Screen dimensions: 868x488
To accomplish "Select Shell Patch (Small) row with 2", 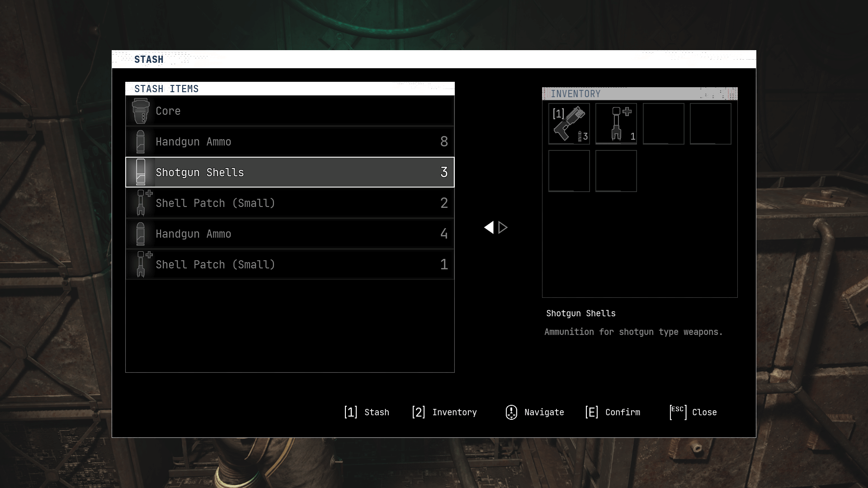I will (x=290, y=203).
